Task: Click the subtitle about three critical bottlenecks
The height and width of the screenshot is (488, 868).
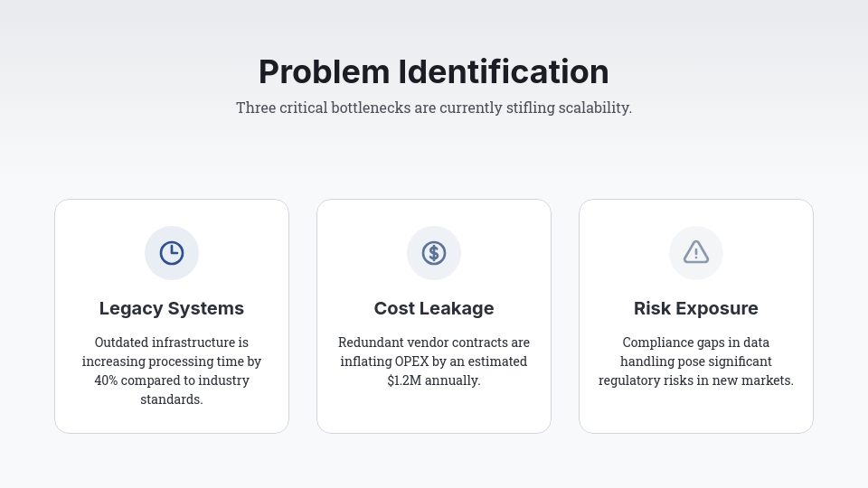Action: [434, 108]
